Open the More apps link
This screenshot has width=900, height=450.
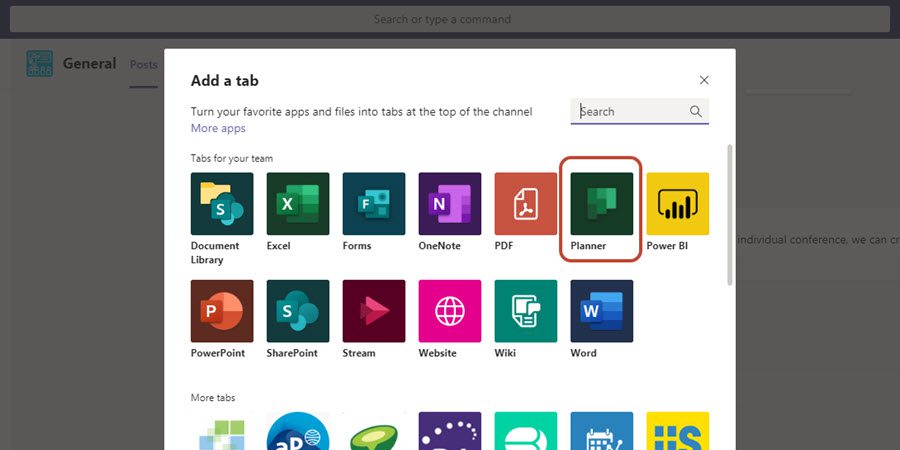click(x=218, y=128)
